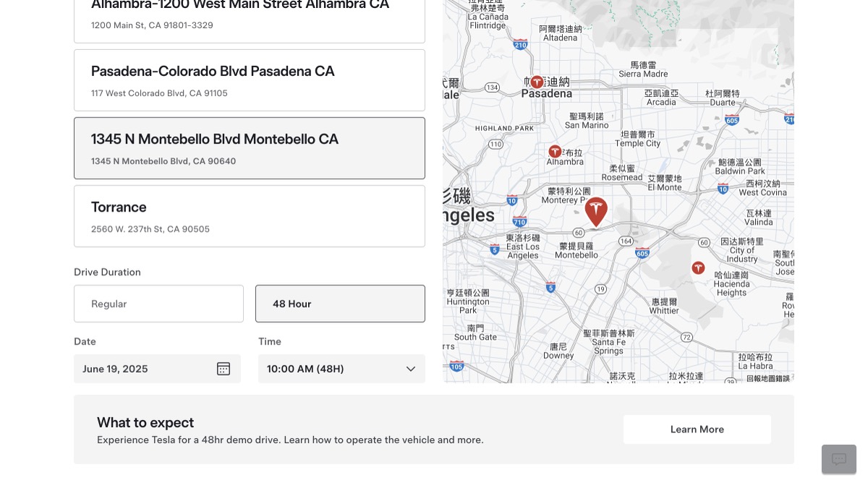The height and width of the screenshot is (488, 868).
Task: Choose the Pasadena-Colorado Blvd location card
Action: click(250, 80)
